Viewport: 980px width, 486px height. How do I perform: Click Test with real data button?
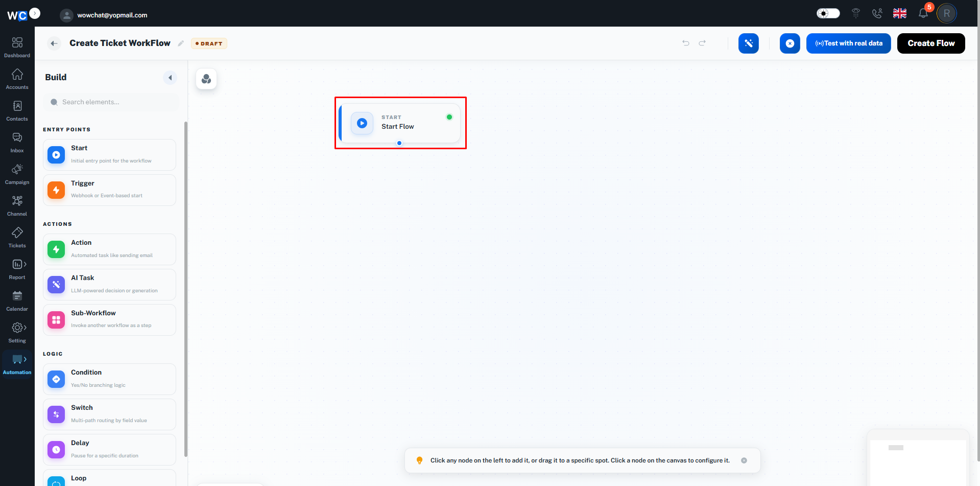tap(848, 43)
